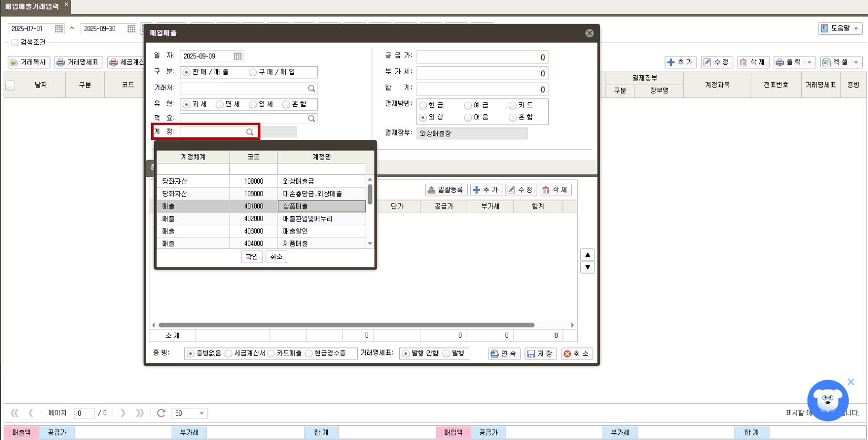Click 수정 button in dialog item grid
The image size is (868, 440).
[521, 190]
